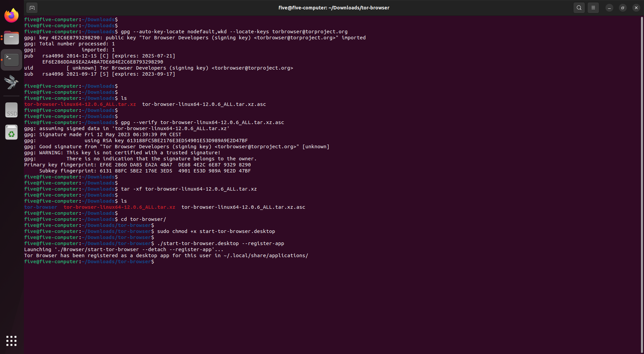This screenshot has height=354, width=644.
Task: Open the terminal hamburger menu
Action: tap(593, 8)
